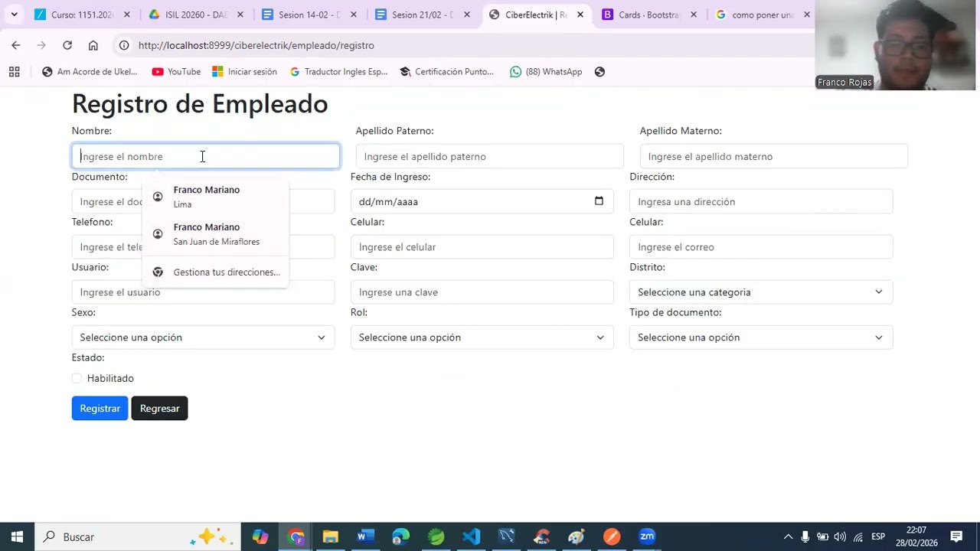Focus the Dirección input field
Screen dimensions: 980x551
(761, 201)
